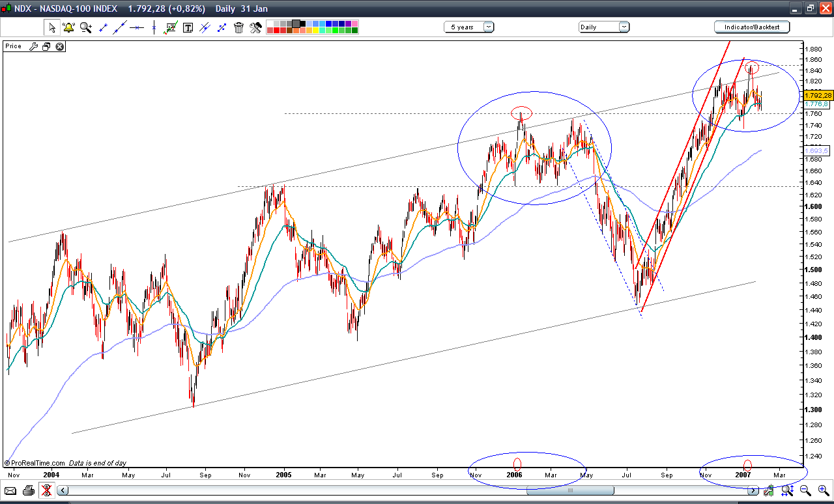This screenshot has height=504, width=834.
Task: Click the 1.880 price axis label
Action: coord(814,49)
